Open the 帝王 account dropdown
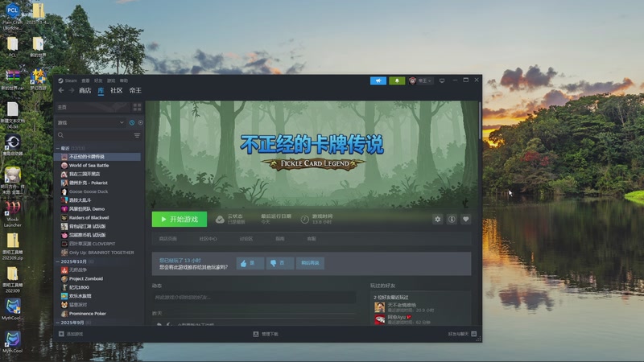 point(420,81)
